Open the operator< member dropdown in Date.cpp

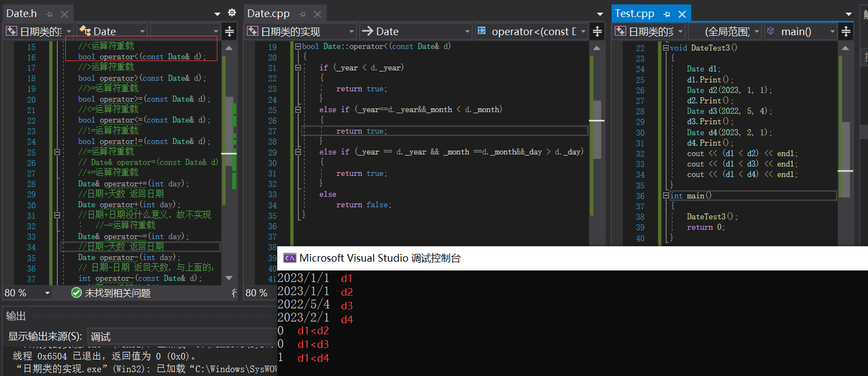(x=583, y=31)
